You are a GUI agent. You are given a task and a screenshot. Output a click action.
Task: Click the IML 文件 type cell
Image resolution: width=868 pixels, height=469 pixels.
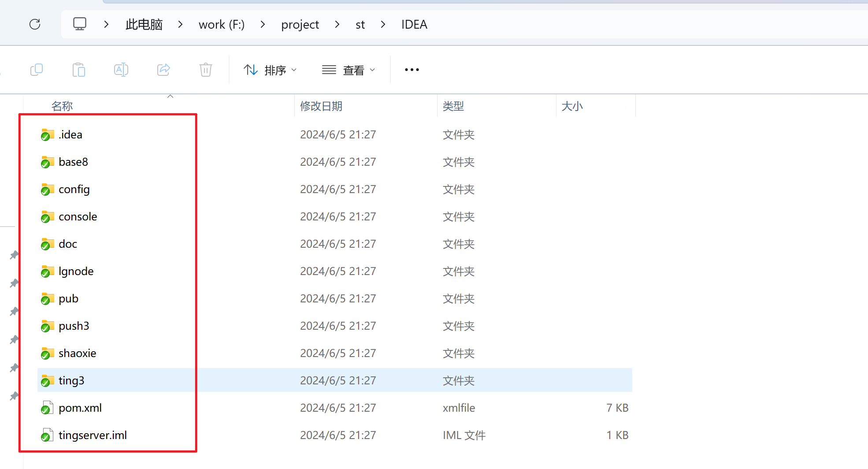[464, 435]
